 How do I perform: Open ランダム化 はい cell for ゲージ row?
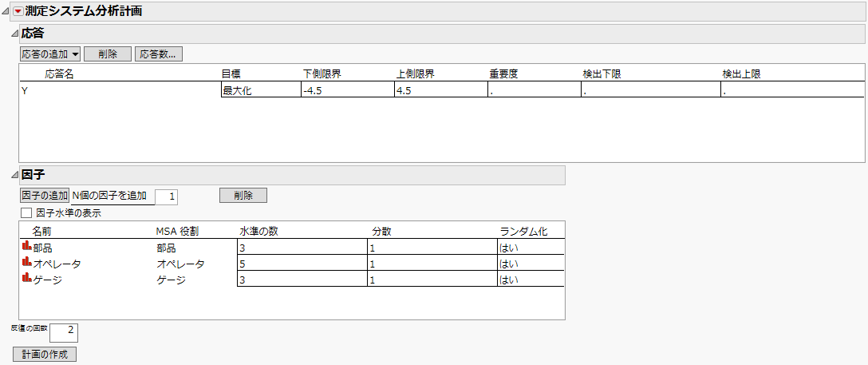click(531, 280)
